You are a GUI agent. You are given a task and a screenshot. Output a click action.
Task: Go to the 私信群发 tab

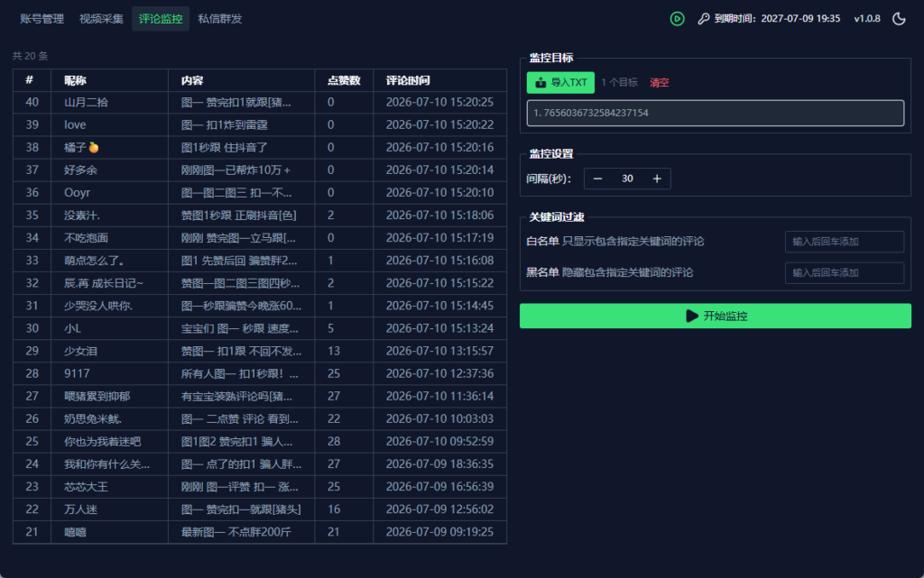(x=220, y=19)
